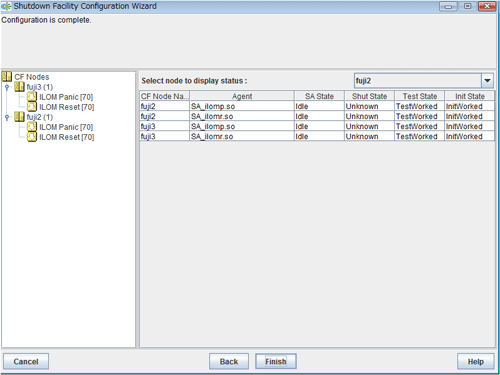500x375 pixels.
Task: Select the fuji3 node icon in tree
Action: tap(19, 87)
